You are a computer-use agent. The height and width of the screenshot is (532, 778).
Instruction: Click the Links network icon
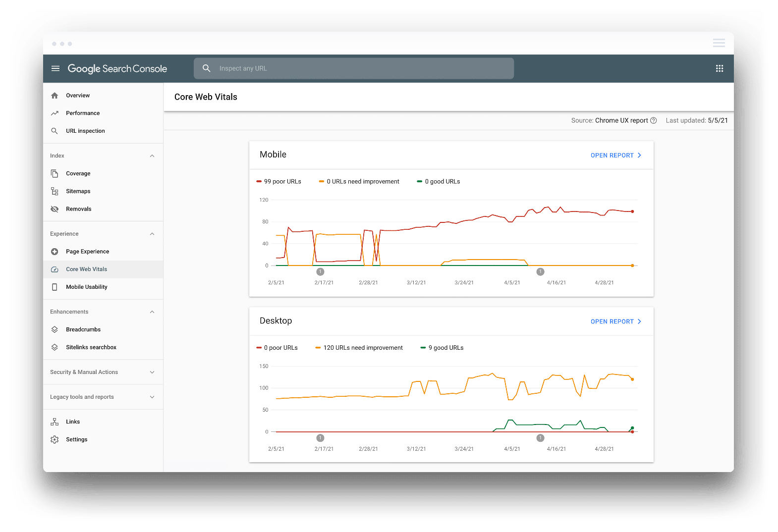(55, 422)
